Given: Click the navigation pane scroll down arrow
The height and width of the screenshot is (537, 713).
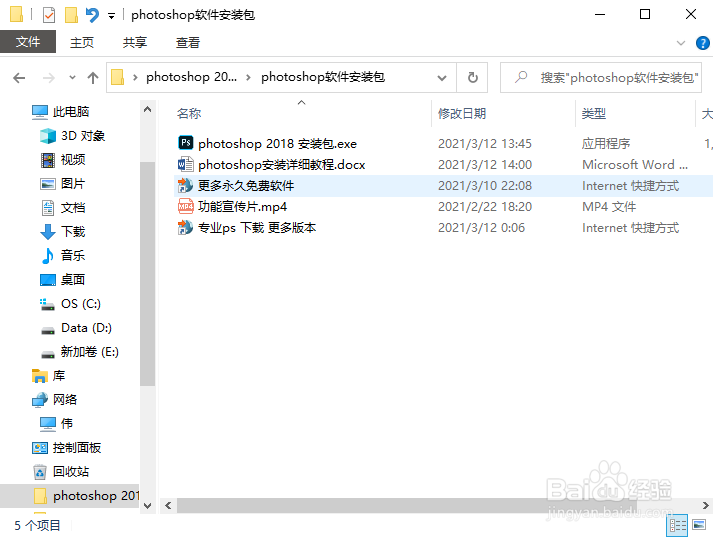Looking at the screenshot, I should click(x=147, y=506).
